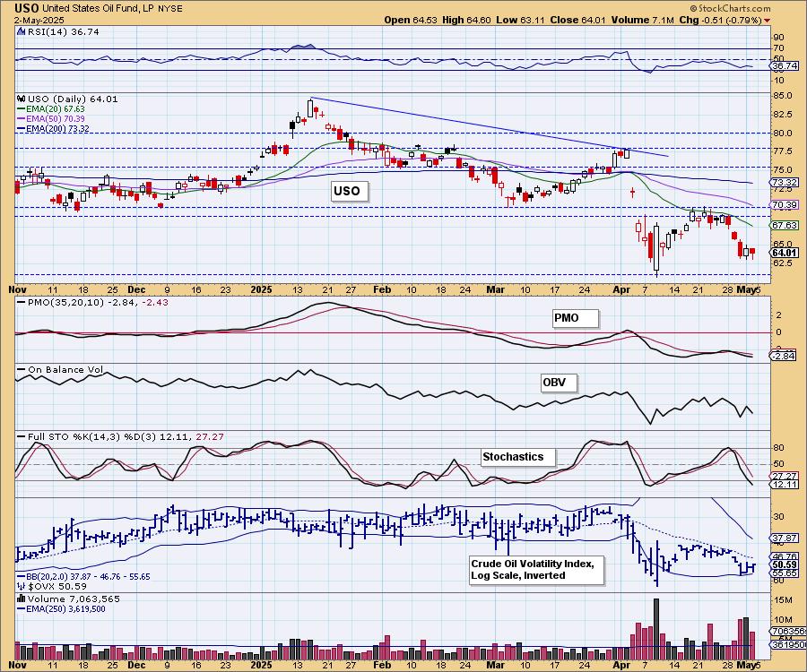The image size is (807, 672).
Task: Click the 70.39 price tag on the right scale
Action: 785,204
